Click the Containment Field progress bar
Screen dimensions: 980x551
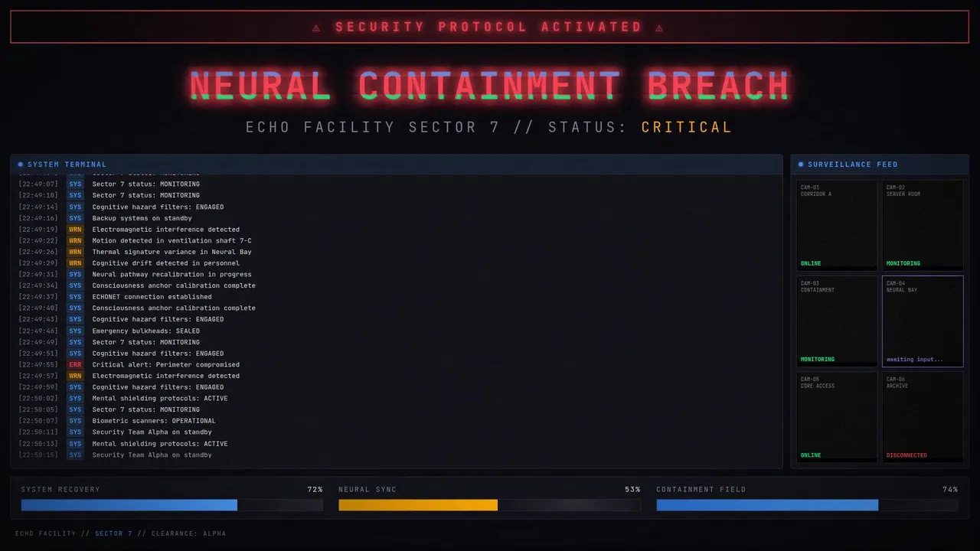click(x=807, y=505)
